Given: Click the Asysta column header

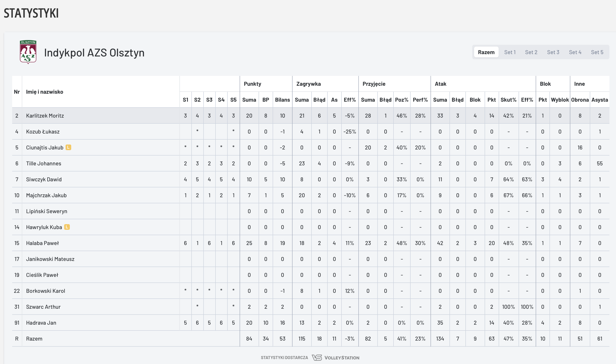Looking at the screenshot, I should [600, 100].
